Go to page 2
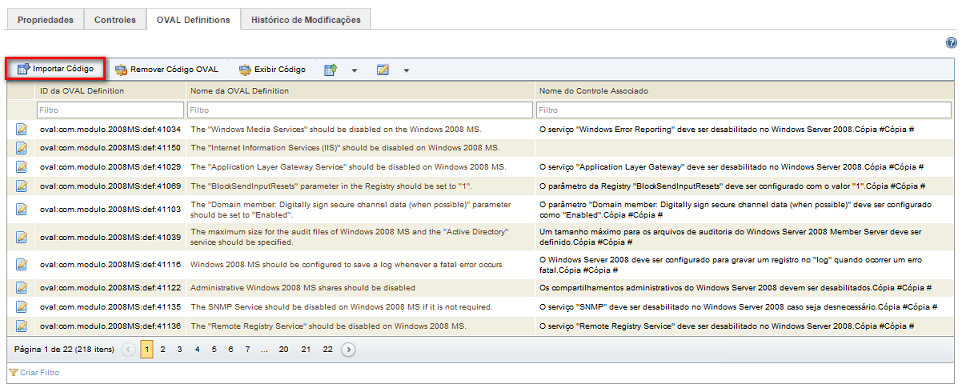The image size is (962, 392). coord(163,349)
